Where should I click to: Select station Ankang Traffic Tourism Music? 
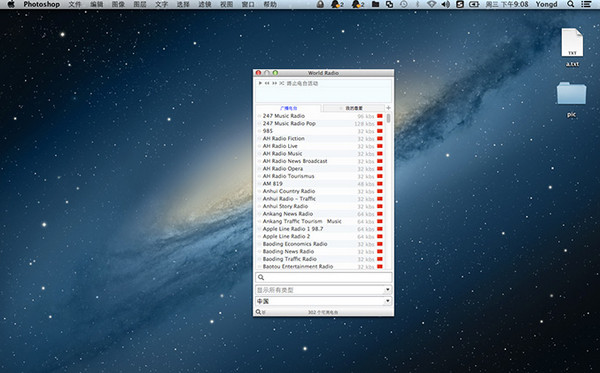click(302, 221)
